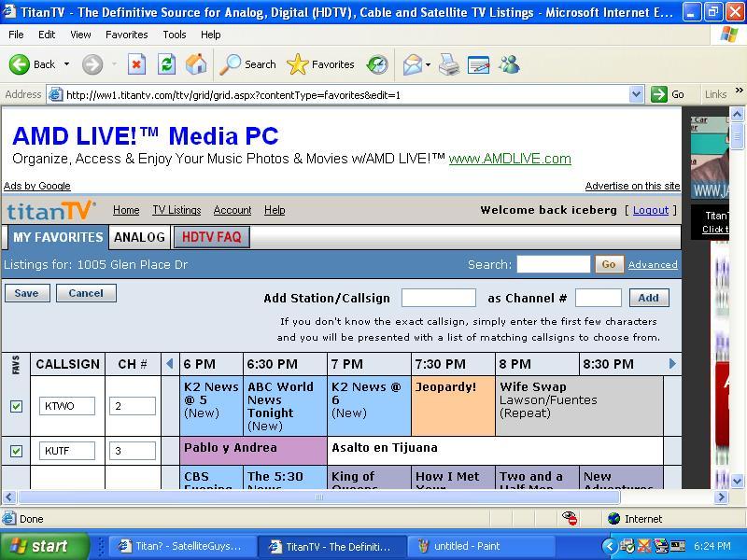Image resolution: width=747 pixels, height=560 pixels.
Task: Click the Edit page icon in toolbar
Action: pos(479,64)
